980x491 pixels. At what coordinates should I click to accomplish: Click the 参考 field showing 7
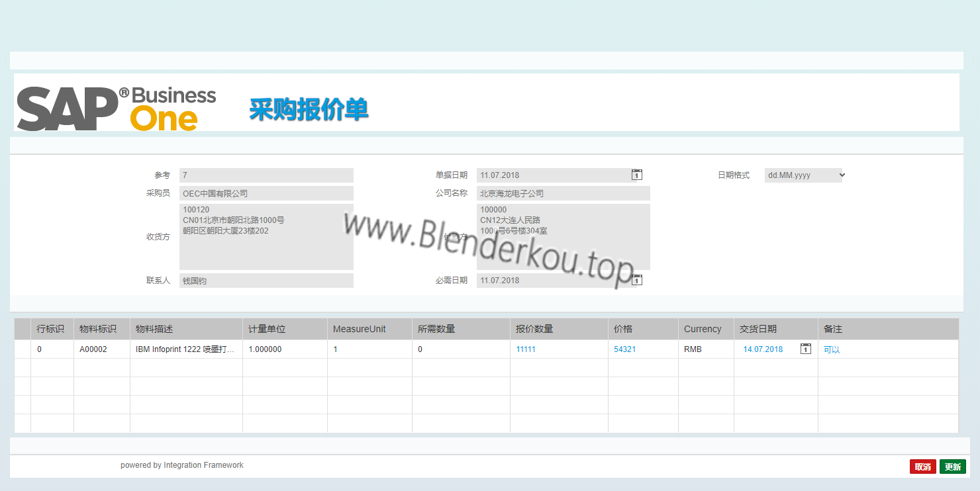pyautogui.click(x=266, y=175)
